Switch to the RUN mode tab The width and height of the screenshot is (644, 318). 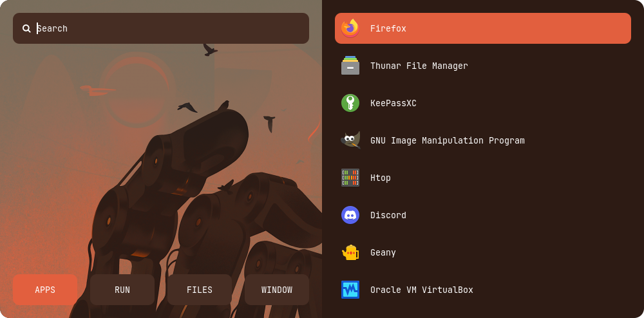[x=122, y=290]
